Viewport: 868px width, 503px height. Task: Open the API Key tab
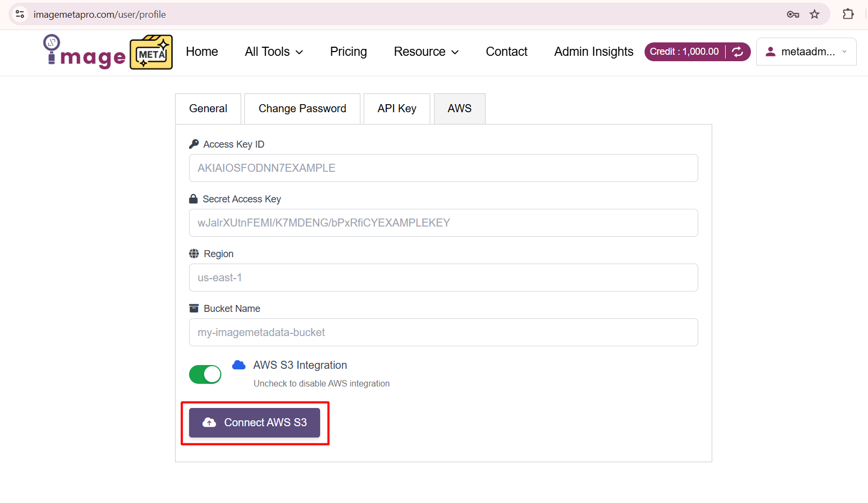click(x=396, y=108)
